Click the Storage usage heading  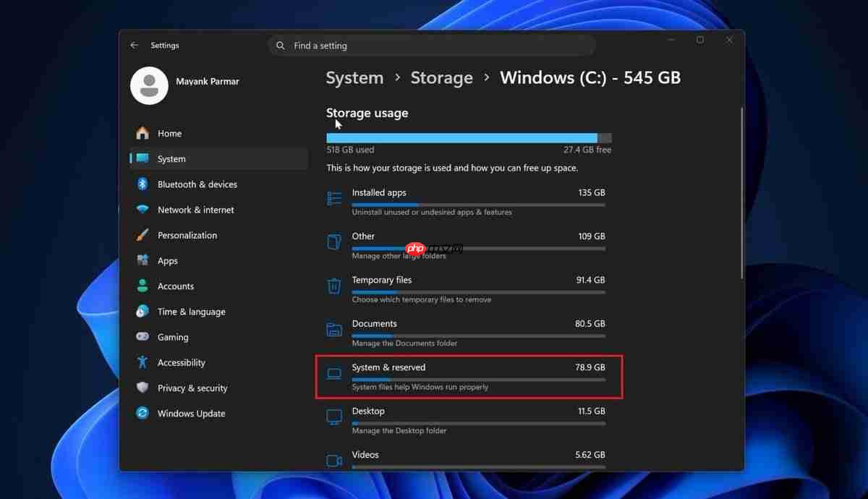pyautogui.click(x=367, y=113)
